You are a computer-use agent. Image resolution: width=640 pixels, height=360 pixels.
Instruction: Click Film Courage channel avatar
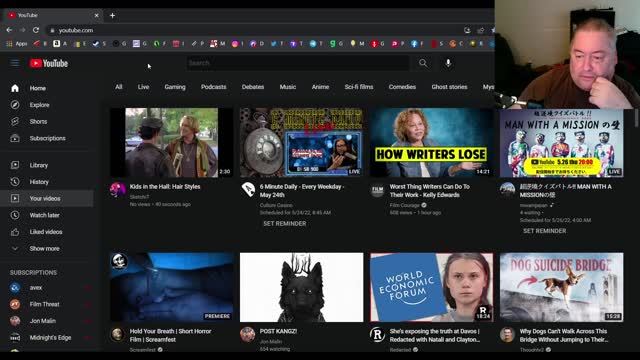(x=378, y=190)
